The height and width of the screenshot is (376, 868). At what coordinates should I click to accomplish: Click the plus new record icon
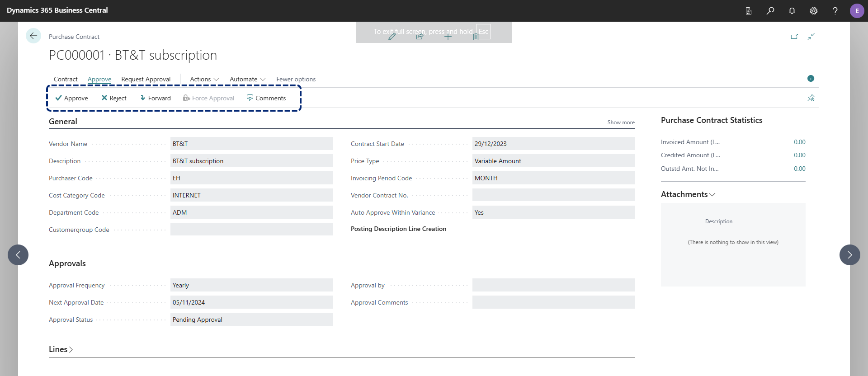tap(448, 37)
